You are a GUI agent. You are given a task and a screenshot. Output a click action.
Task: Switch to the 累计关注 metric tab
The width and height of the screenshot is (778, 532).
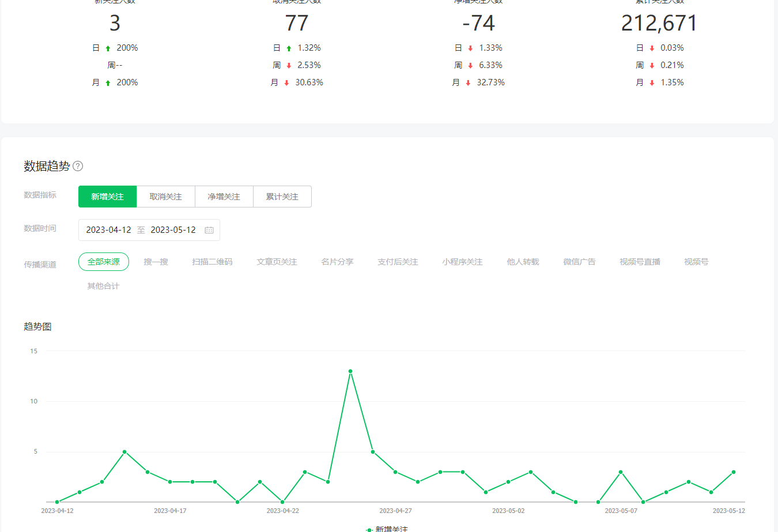coord(282,197)
